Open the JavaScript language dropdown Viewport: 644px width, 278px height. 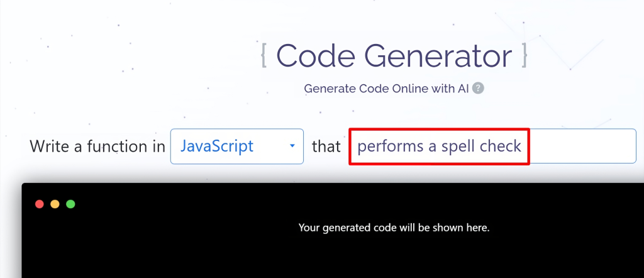237,146
